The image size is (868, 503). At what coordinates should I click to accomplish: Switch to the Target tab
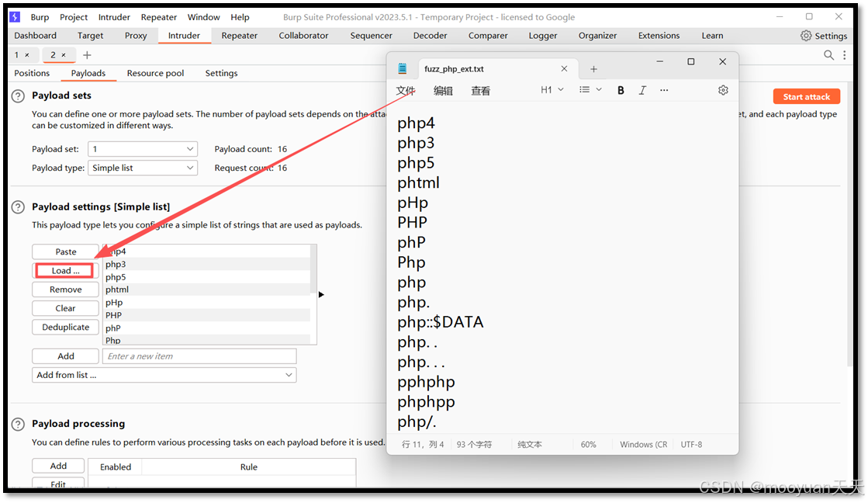coord(90,36)
